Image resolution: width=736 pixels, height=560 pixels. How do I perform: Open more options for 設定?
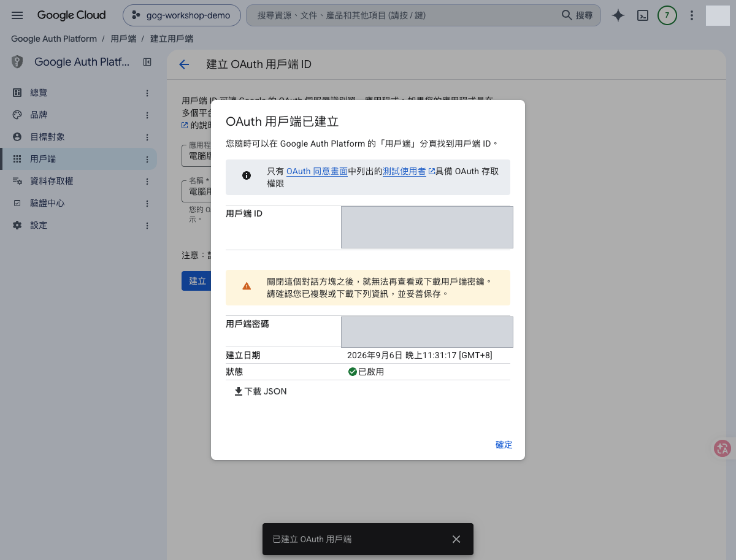pyautogui.click(x=147, y=226)
